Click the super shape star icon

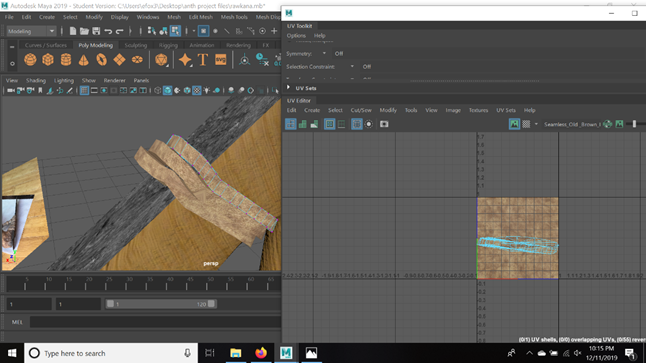(x=185, y=60)
